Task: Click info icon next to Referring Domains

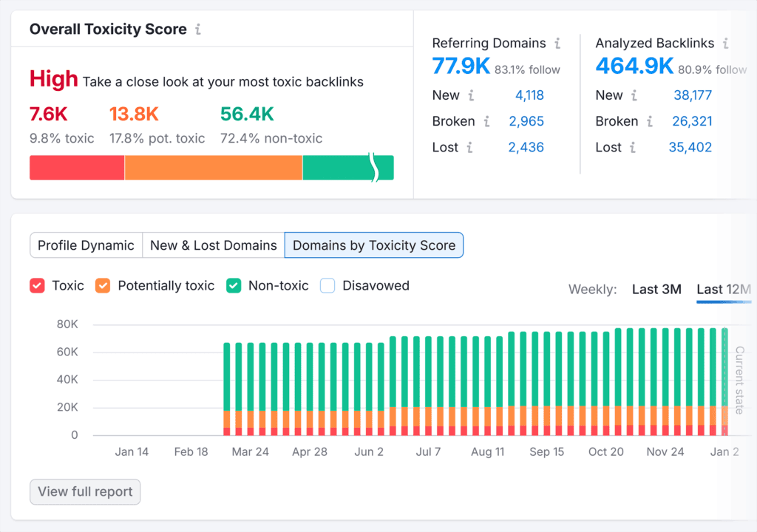Action: click(x=557, y=44)
